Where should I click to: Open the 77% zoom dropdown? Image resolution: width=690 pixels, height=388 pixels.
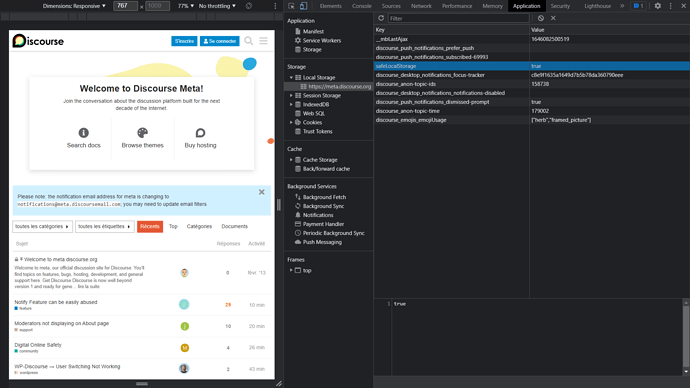tap(186, 6)
